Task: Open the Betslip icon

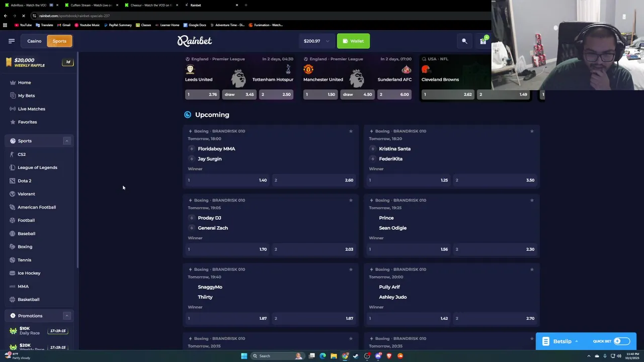Action: coord(545,341)
